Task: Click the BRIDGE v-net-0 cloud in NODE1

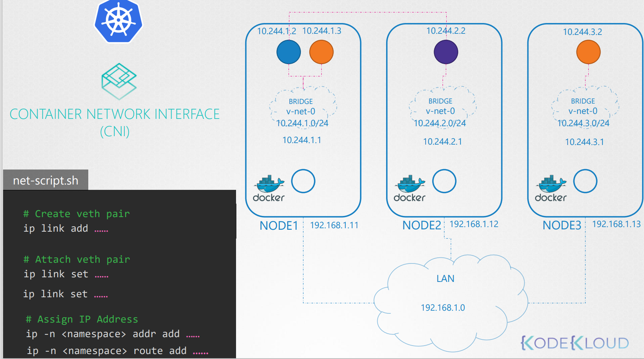Action: click(303, 107)
